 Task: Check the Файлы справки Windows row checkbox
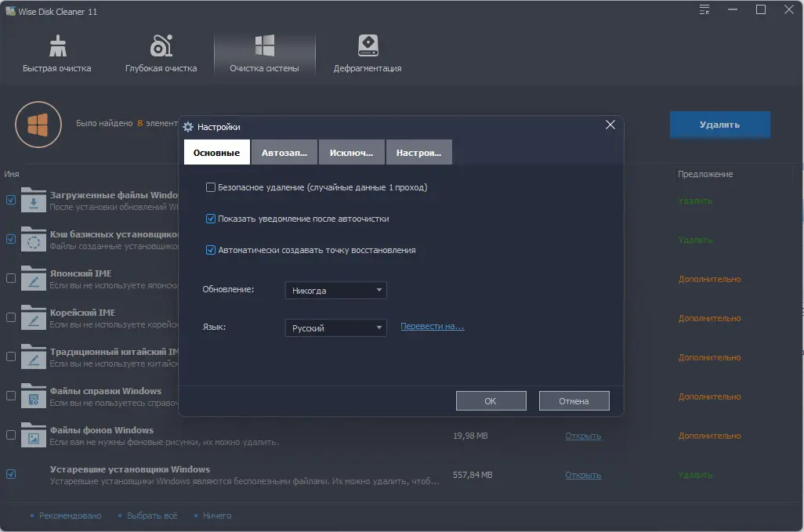click(11, 396)
